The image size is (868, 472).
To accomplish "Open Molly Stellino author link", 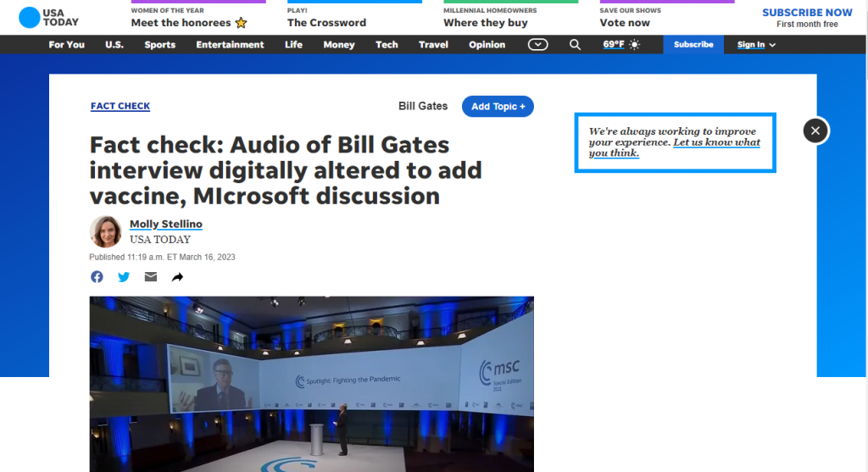I will tap(166, 224).
